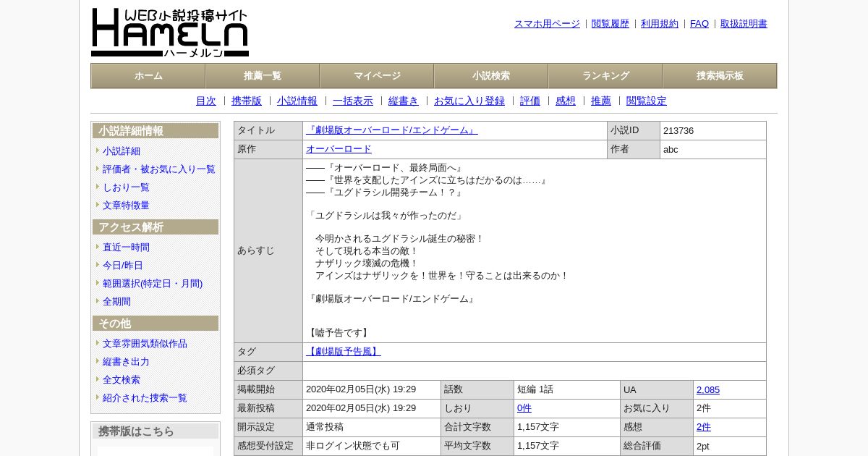Open the 目次 submenu link

(x=206, y=101)
